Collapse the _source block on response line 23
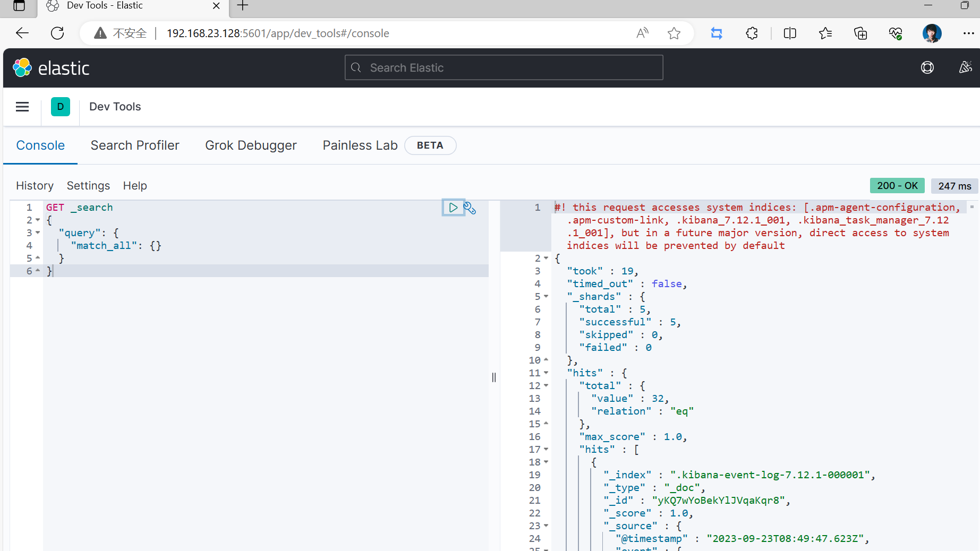The image size is (980, 551). pos(546,526)
